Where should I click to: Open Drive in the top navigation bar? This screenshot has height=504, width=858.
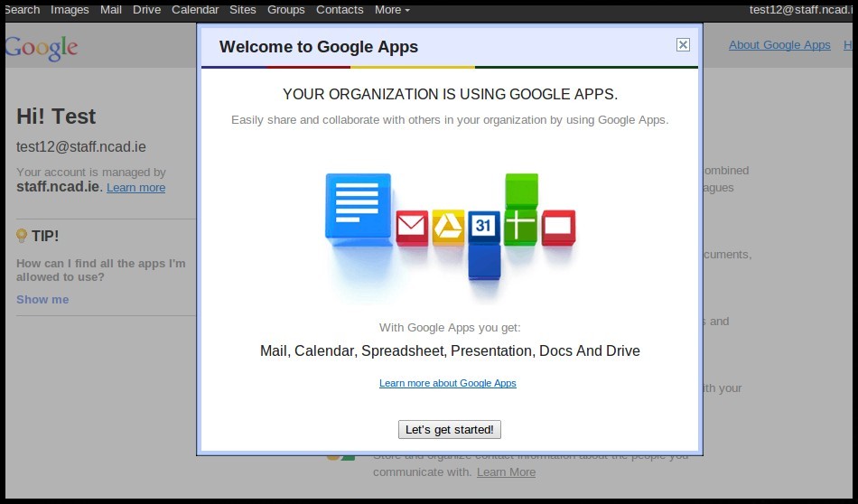(146, 10)
